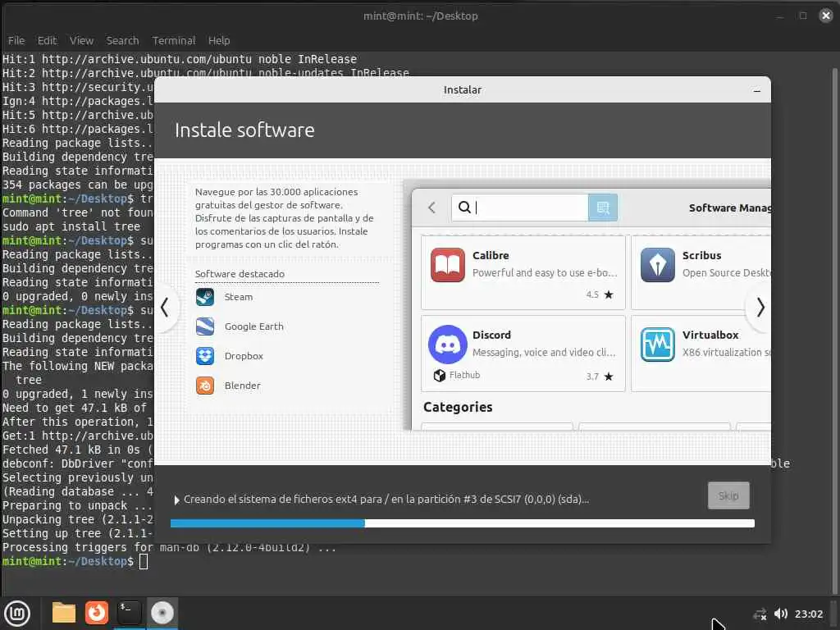The height and width of the screenshot is (630, 840).
Task: Click the Google Earth icon
Action: click(x=204, y=326)
